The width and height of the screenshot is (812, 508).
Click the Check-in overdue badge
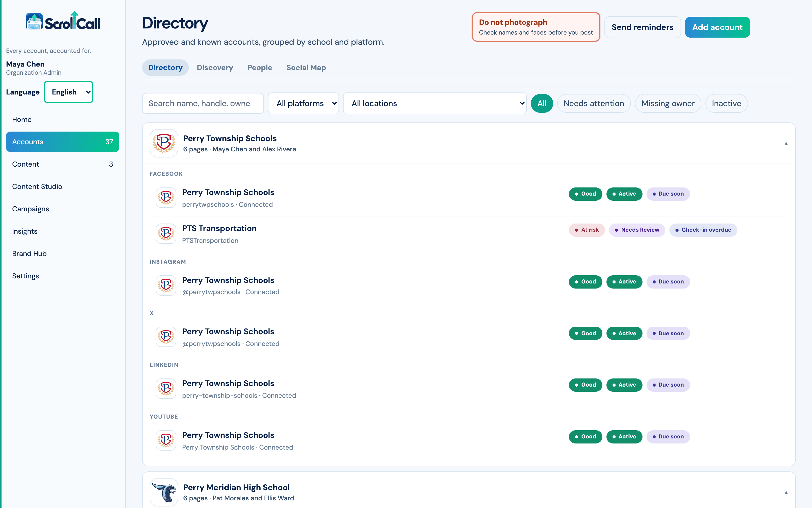click(x=703, y=230)
